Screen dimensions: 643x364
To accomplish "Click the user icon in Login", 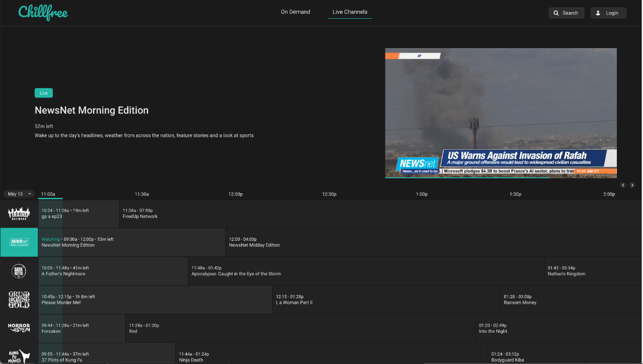I will (x=598, y=13).
